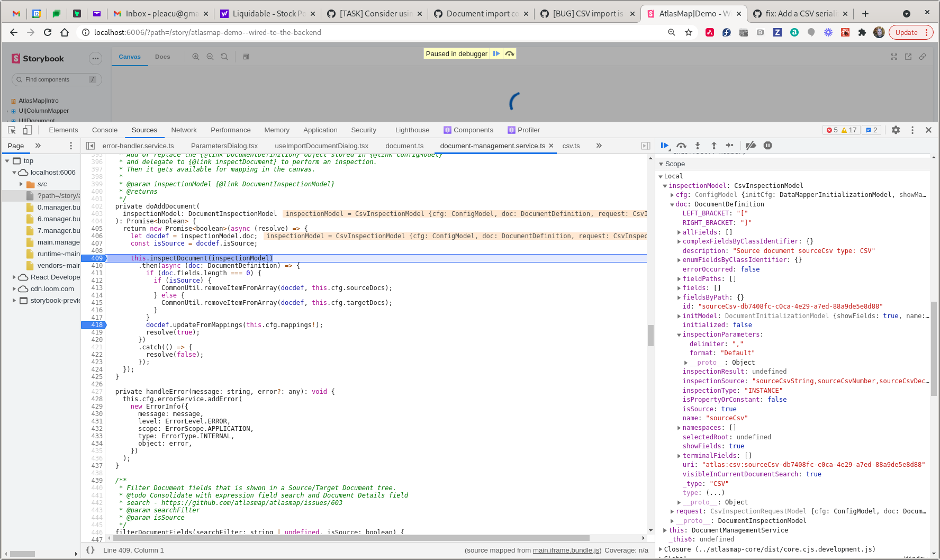940x560 pixels.
Task: Expand request: CsvInspectionRequestModel variable
Action: coord(672,511)
